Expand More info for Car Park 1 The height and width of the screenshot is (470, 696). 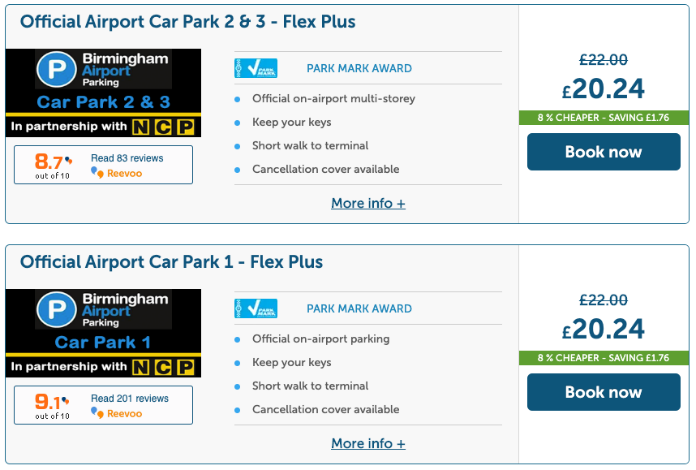(368, 443)
